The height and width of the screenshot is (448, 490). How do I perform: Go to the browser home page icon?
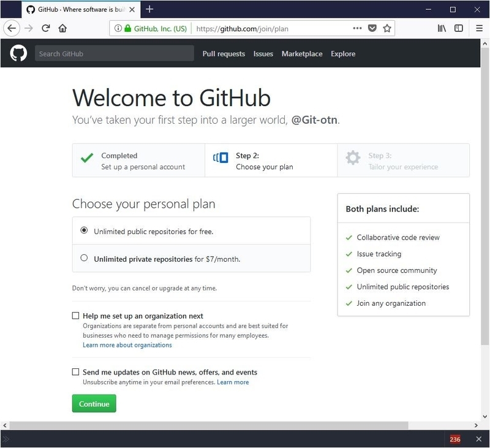click(x=62, y=28)
